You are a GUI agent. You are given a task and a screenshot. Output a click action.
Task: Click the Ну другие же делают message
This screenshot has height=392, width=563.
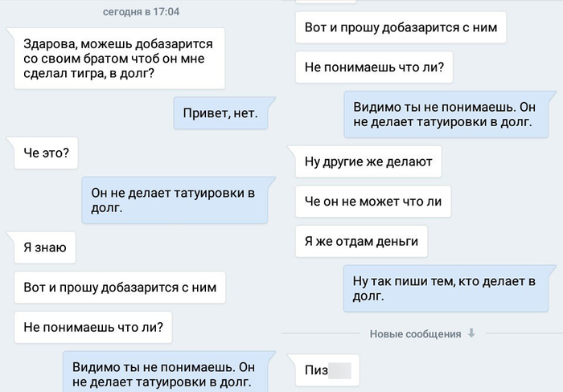tap(368, 161)
